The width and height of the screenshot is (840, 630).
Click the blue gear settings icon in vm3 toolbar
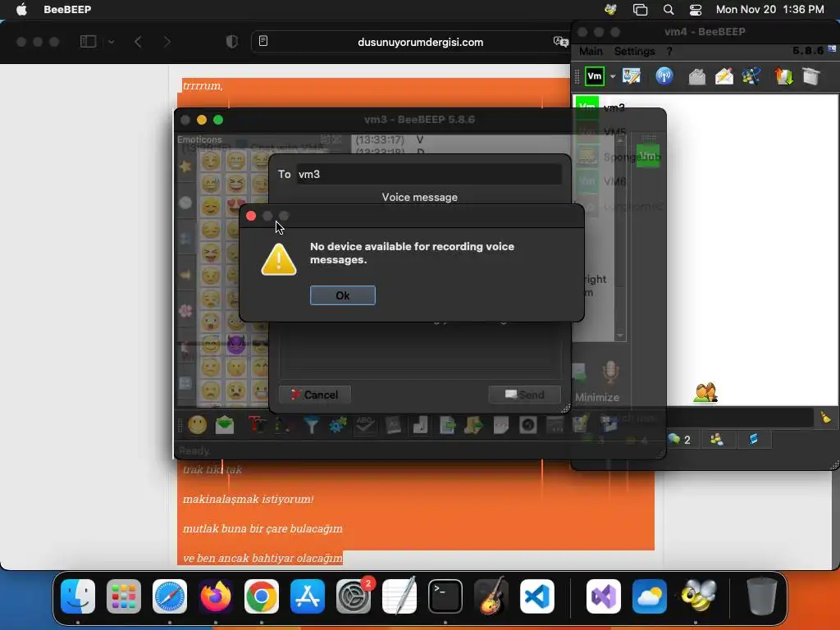[337, 426]
